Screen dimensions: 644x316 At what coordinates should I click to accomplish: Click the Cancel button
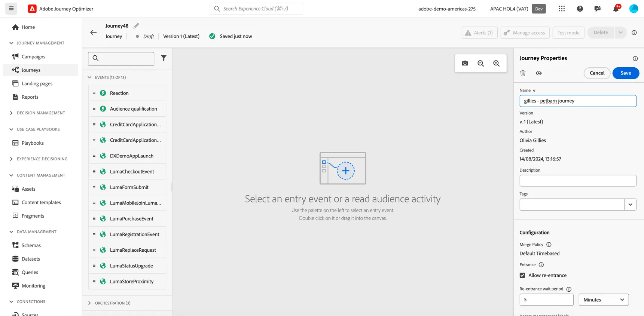(x=597, y=73)
